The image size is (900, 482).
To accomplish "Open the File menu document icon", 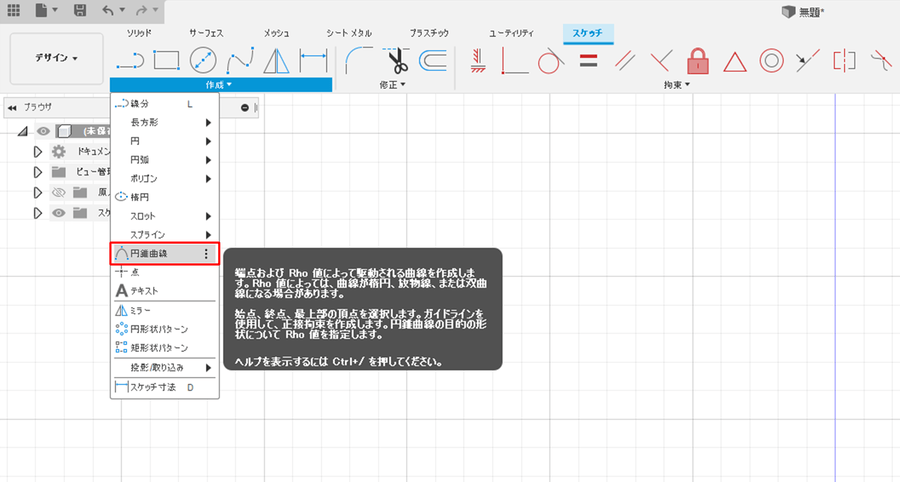I will (41, 10).
